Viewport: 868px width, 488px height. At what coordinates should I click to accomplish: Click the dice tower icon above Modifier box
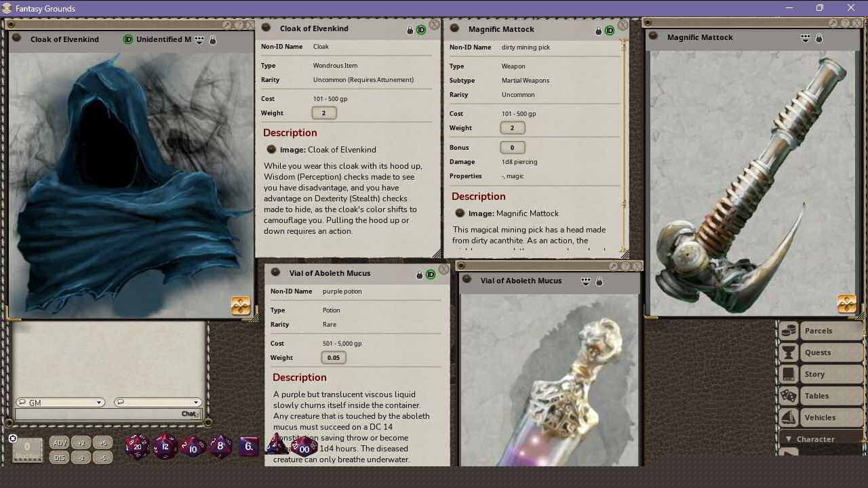(12, 439)
